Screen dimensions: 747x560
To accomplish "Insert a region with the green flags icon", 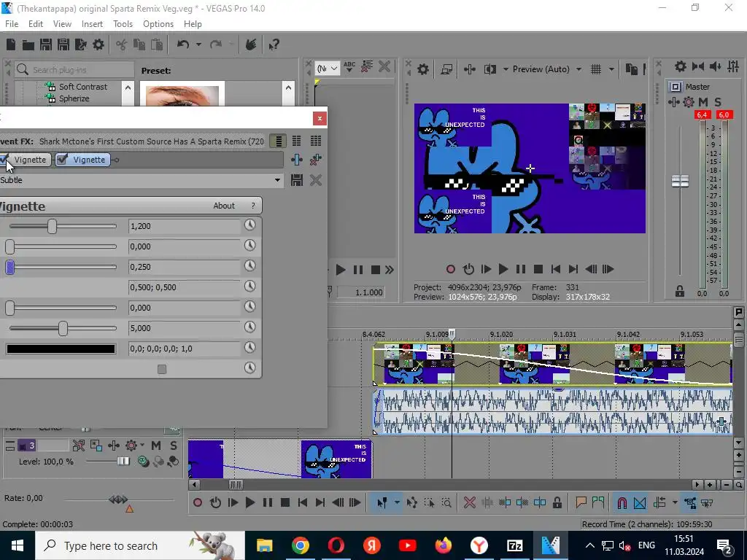I will 598,503.
